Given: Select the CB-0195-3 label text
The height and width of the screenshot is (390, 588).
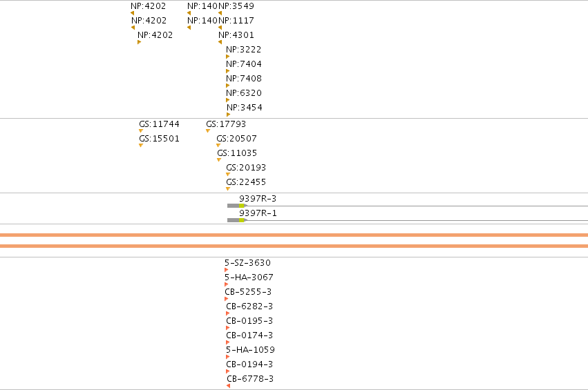Looking at the screenshot, I should (x=249, y=321).
